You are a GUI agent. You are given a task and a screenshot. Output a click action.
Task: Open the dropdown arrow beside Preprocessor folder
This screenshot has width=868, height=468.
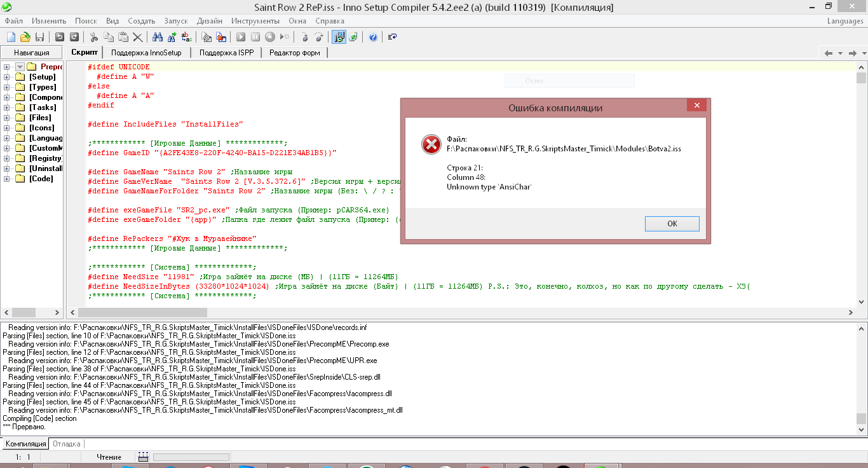(20, 67)
